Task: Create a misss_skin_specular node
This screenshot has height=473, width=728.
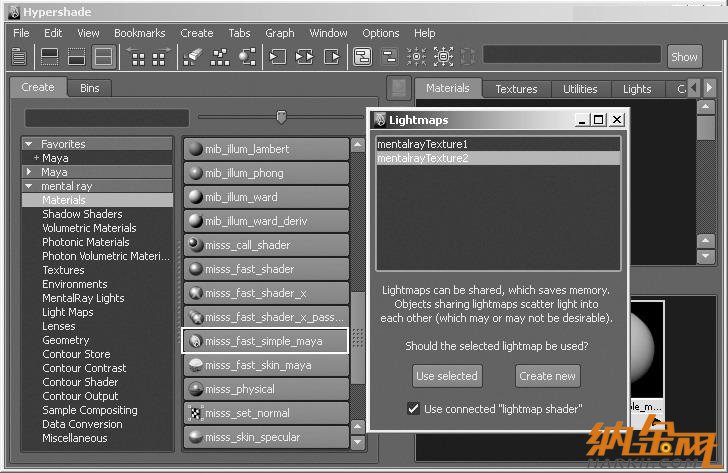Action: click(266, 437)
